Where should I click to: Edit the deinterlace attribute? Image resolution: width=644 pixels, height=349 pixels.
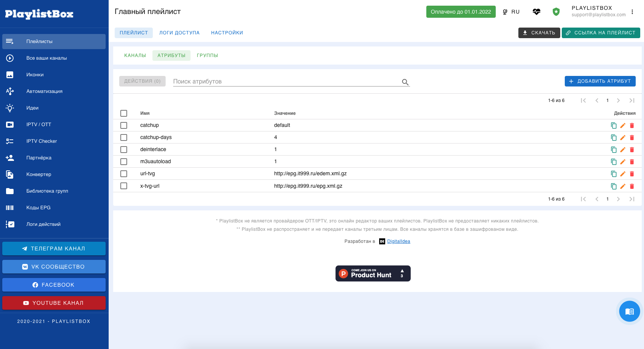pyautogui.click(x=623, y=150)
